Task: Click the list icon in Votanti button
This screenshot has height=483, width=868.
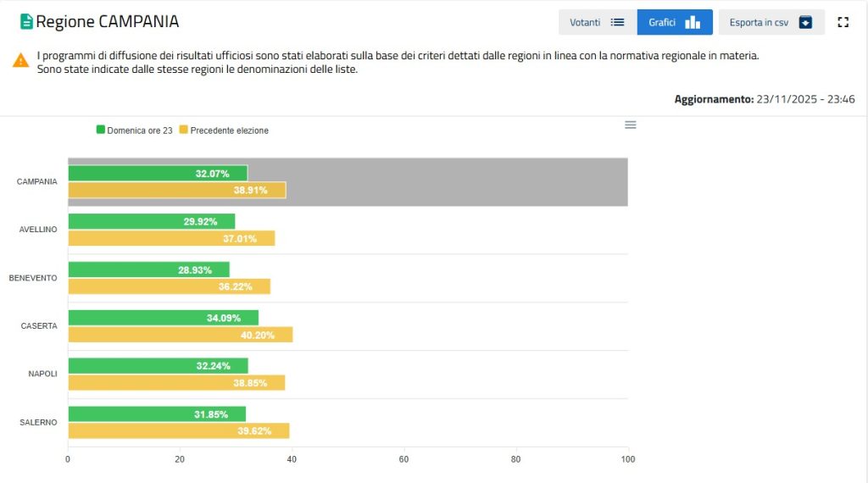Action: 617,22
